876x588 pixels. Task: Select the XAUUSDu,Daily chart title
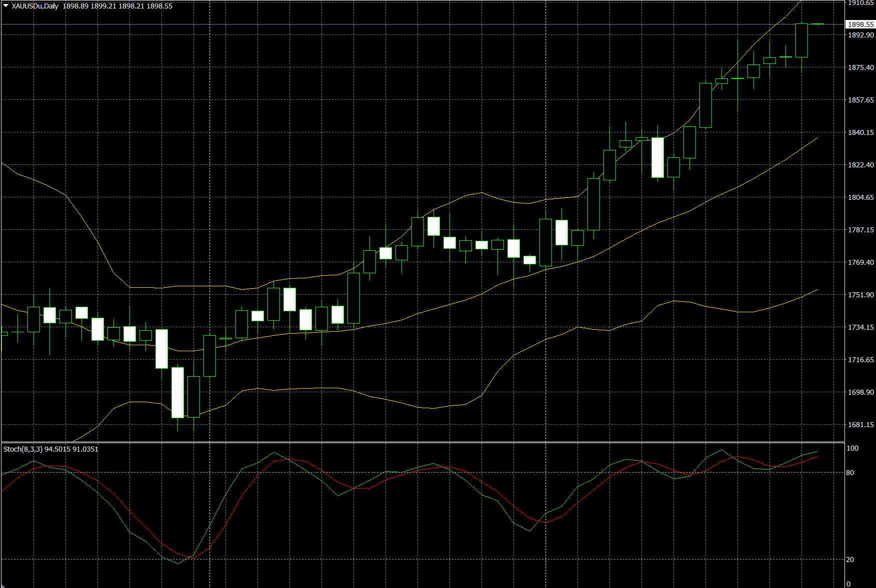[35, 6]
